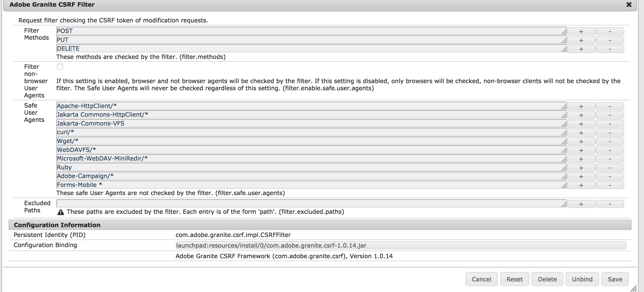Screen dimensions: 644x292
Task: Click the plus button beside POST method
Action: point(581,32)
